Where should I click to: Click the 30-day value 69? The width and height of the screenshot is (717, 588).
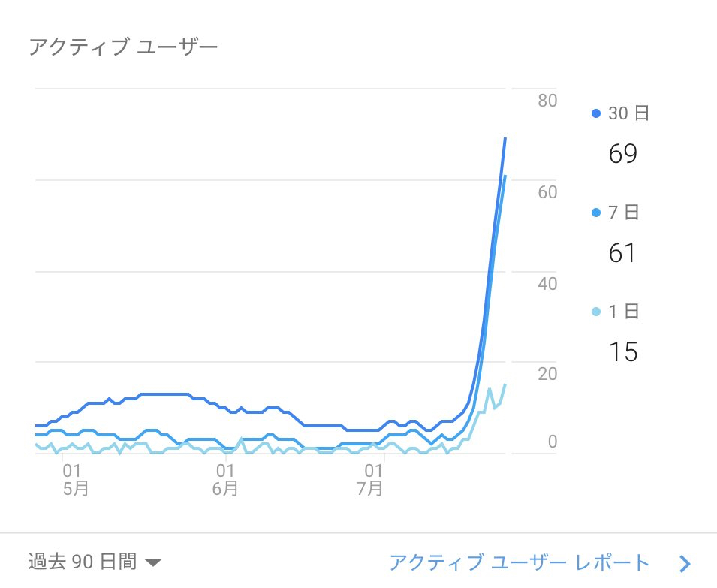point(622,154)
